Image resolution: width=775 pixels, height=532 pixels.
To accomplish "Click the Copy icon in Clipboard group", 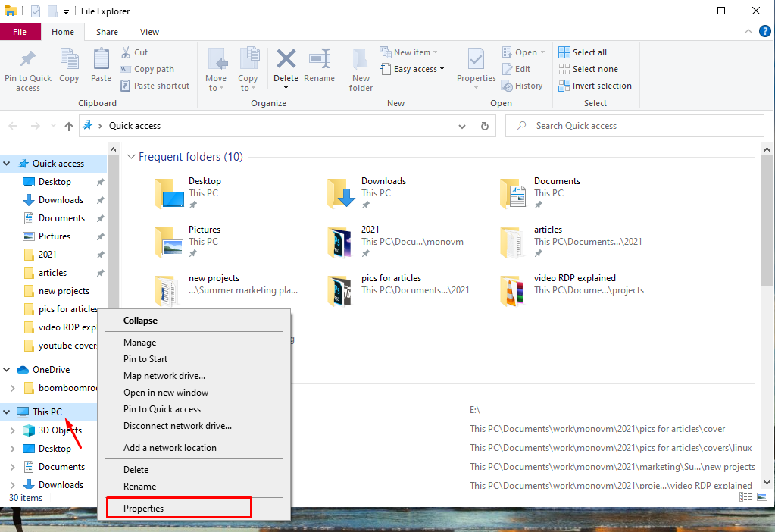I will [69, 61].
